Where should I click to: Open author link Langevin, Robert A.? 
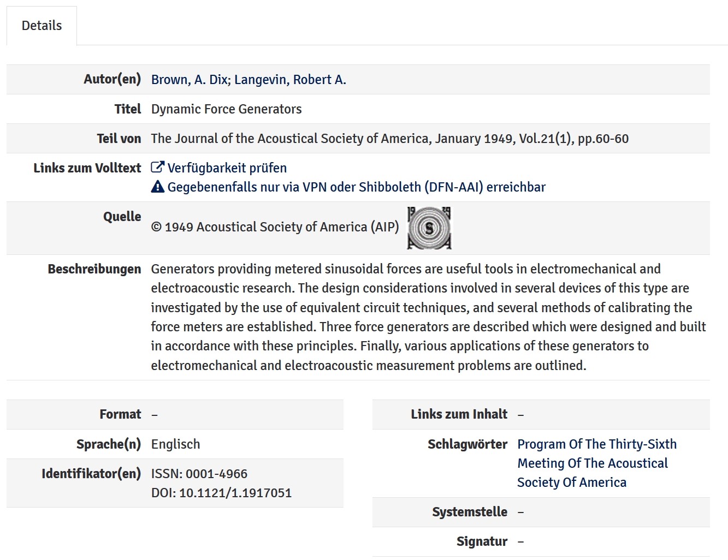tap(290, 80)
